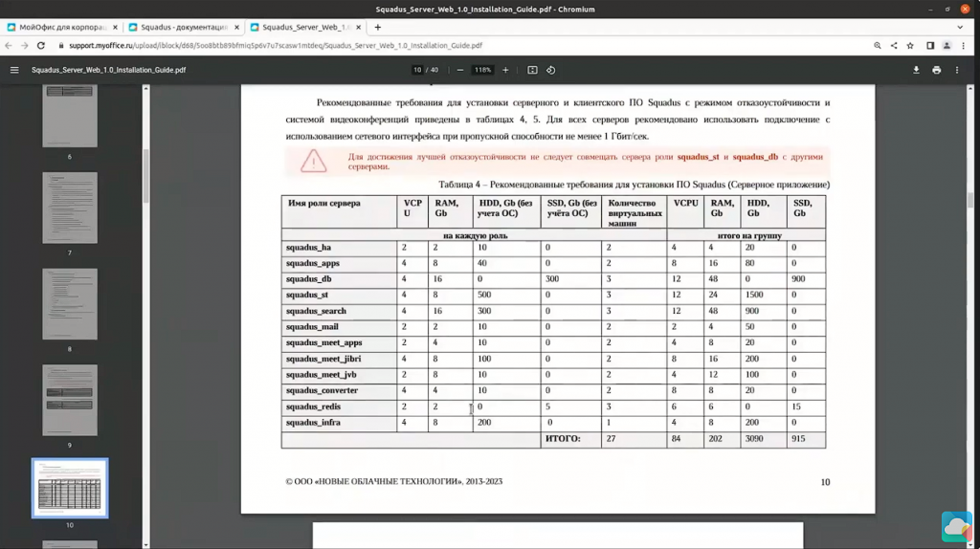Open the browser side panel
This screenshot has height=549, width=980.
pos(930,46)
